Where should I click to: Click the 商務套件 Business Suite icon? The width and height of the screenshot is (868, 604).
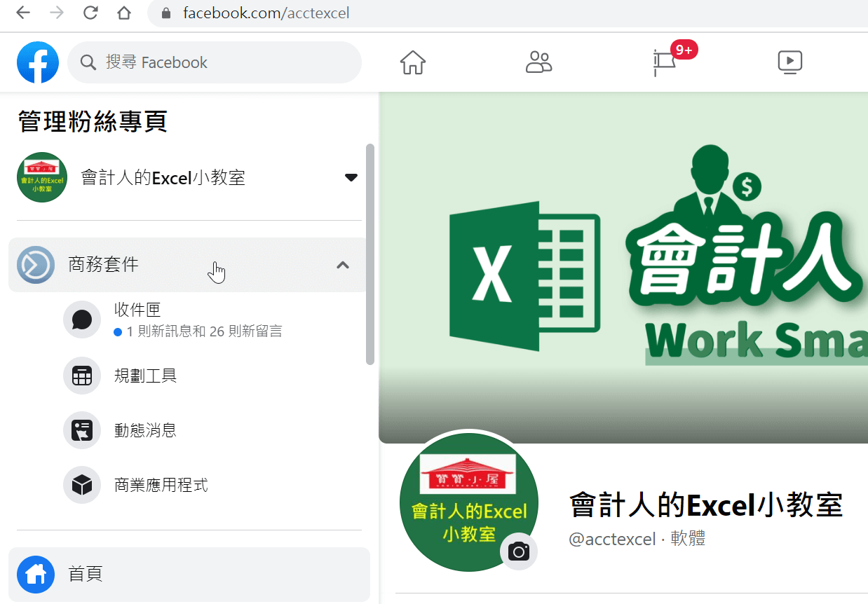(x=36, y=265)
